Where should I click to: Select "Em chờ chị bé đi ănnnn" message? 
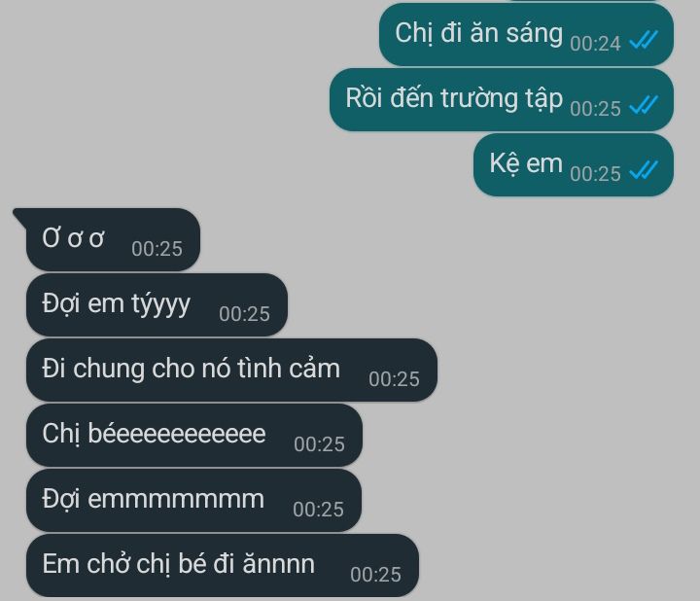pos(223,565)
